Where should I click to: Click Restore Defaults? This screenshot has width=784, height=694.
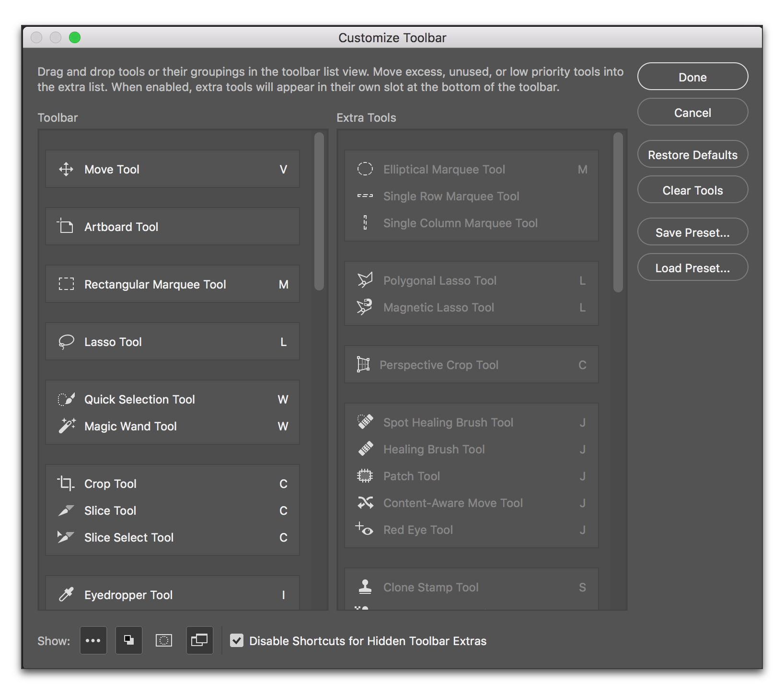[692, 154]
